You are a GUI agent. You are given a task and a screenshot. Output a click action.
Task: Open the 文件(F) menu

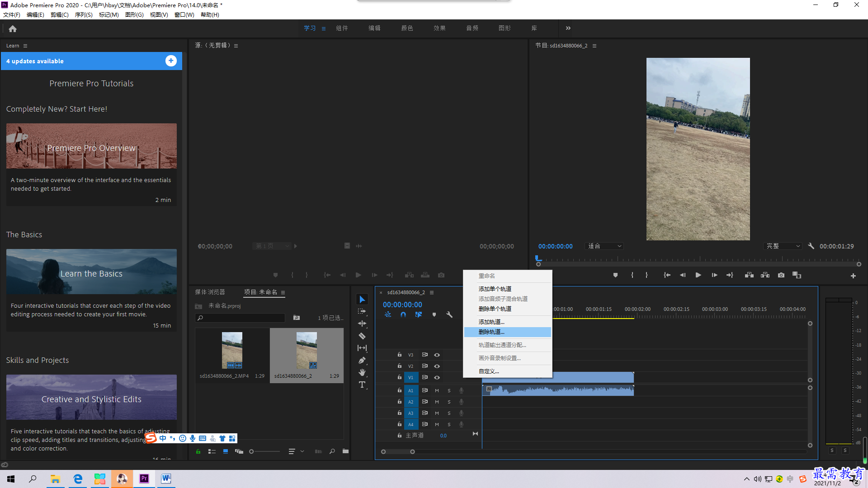12,14
